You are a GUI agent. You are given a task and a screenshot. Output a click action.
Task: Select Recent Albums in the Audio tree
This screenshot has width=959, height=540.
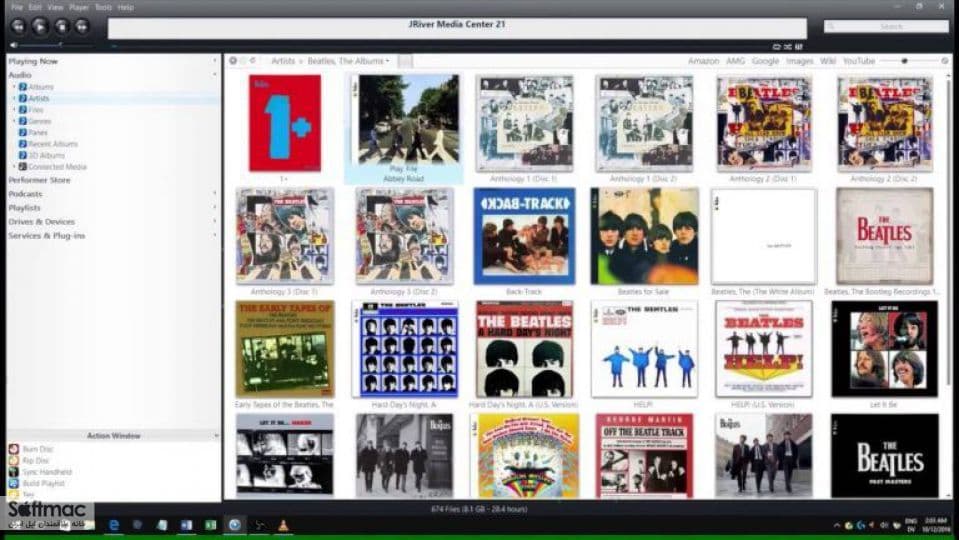(x=53, y=144)
